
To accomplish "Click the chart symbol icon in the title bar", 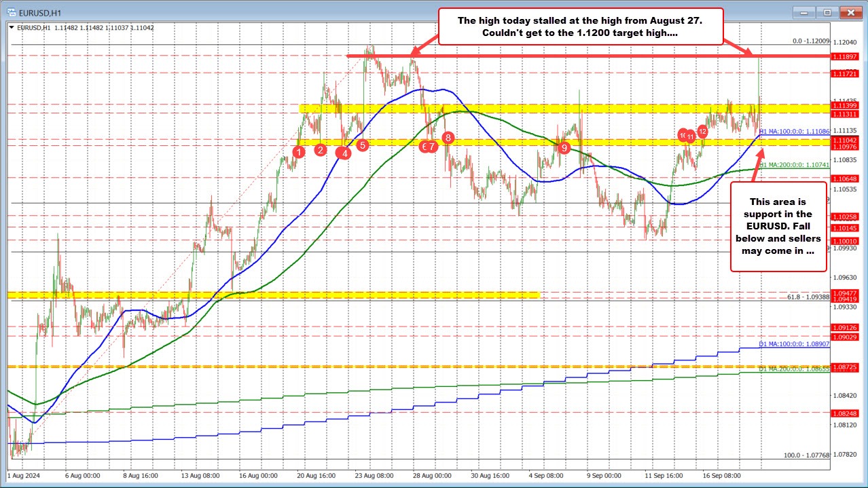I will click(11, 12).
